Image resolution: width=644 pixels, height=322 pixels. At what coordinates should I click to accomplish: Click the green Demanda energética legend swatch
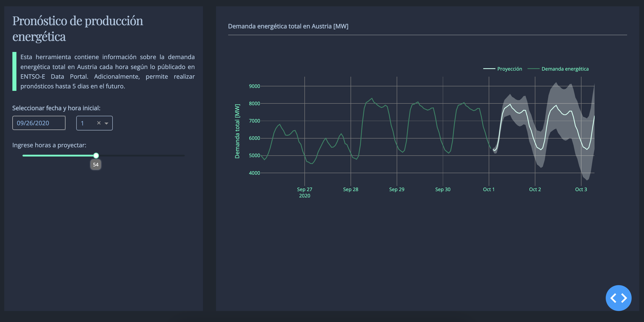click(533, 69)
